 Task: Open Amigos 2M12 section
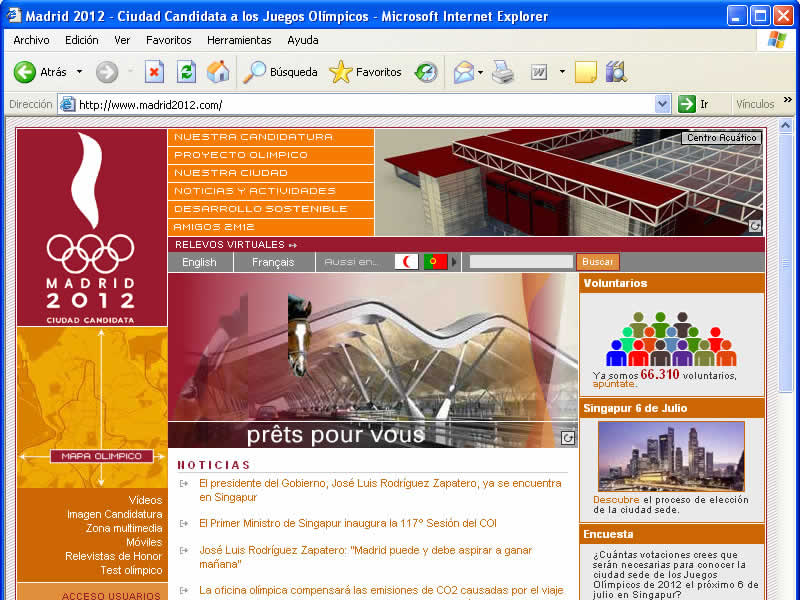tap(271, 227)
